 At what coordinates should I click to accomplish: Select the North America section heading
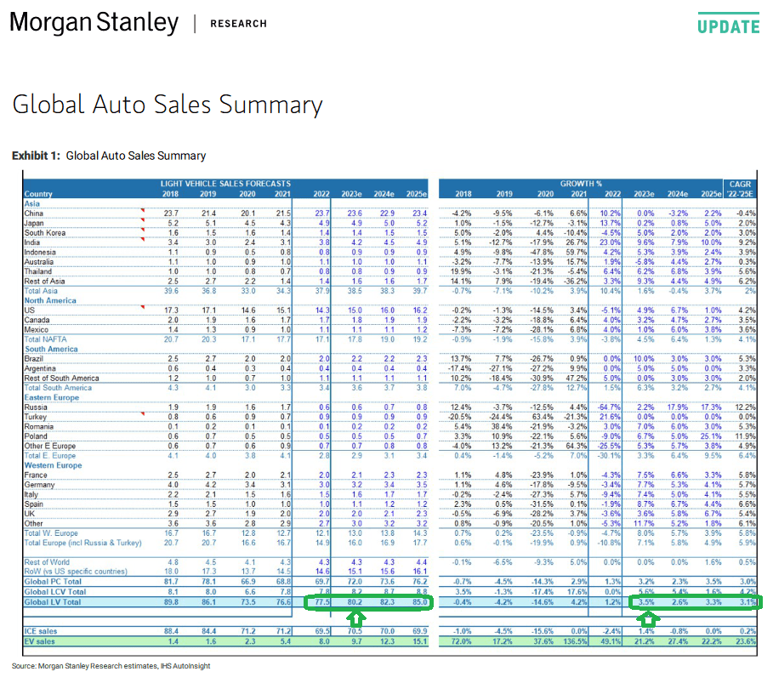coord(50,301)
